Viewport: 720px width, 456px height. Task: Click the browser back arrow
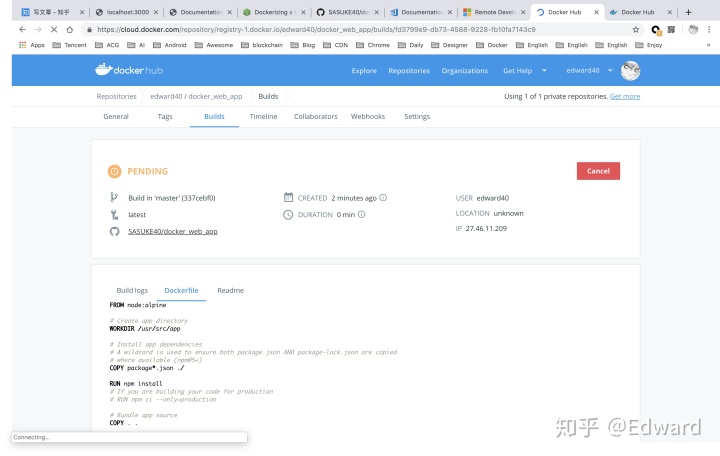pos(22,29)
